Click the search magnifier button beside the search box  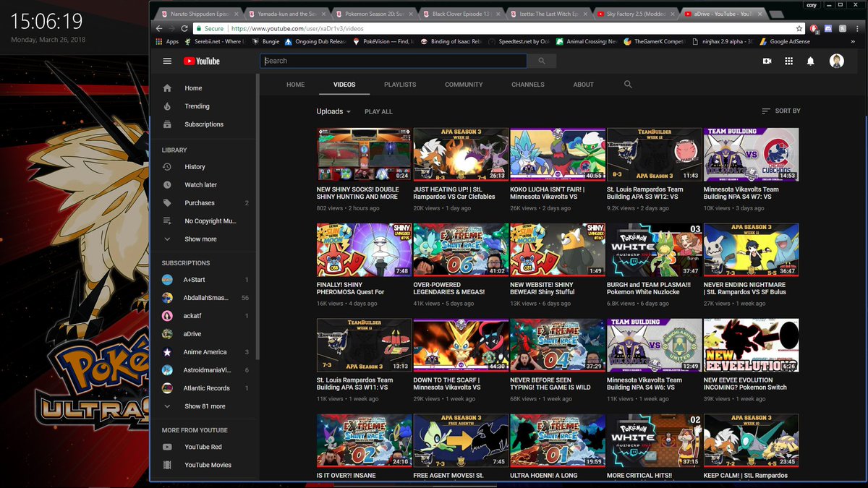pyautogui.click(x=542, y=61)
